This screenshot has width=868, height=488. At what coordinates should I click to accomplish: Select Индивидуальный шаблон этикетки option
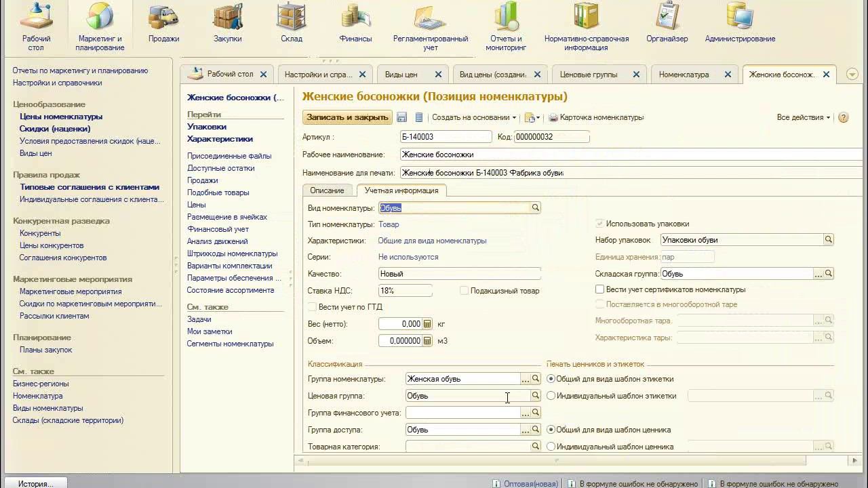tap(551, 396)
